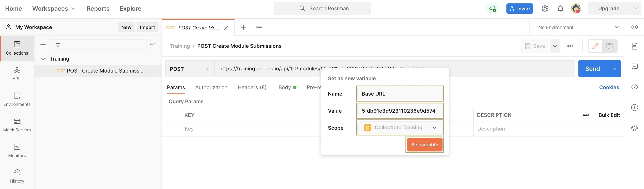
Task: Go to Home
Action: (x=13, y=9)
